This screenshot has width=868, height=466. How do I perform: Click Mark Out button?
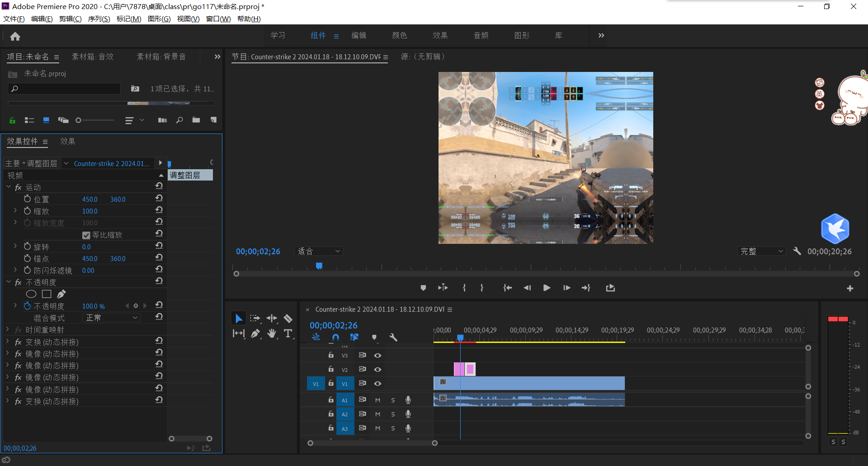point(482,288)
